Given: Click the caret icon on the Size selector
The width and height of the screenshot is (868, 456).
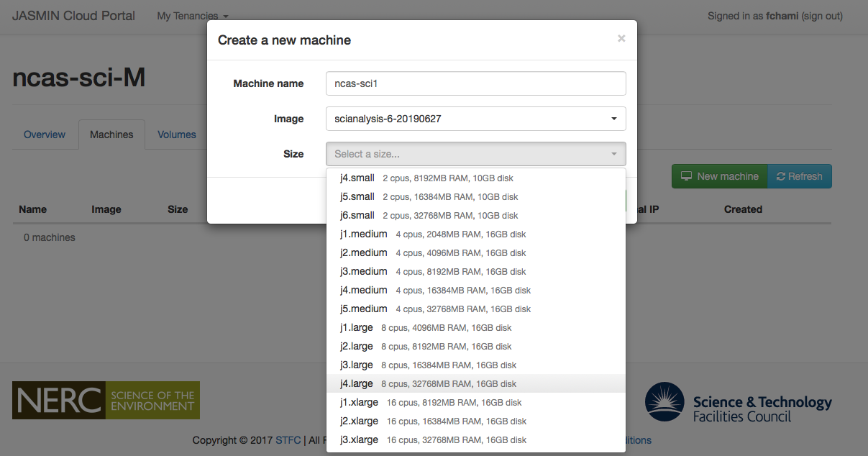Looking at the screenshot, I should pyautogui.click(x=614, y=153).
